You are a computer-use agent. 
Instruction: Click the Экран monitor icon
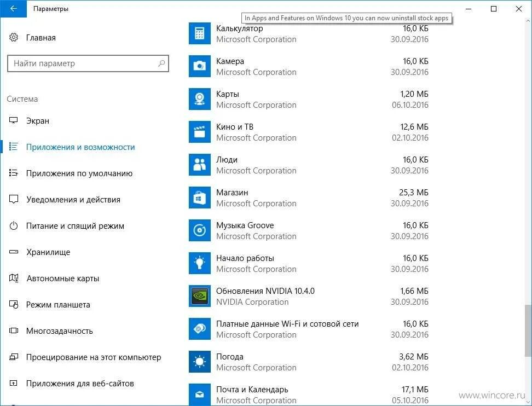click(x=14, y=120)
